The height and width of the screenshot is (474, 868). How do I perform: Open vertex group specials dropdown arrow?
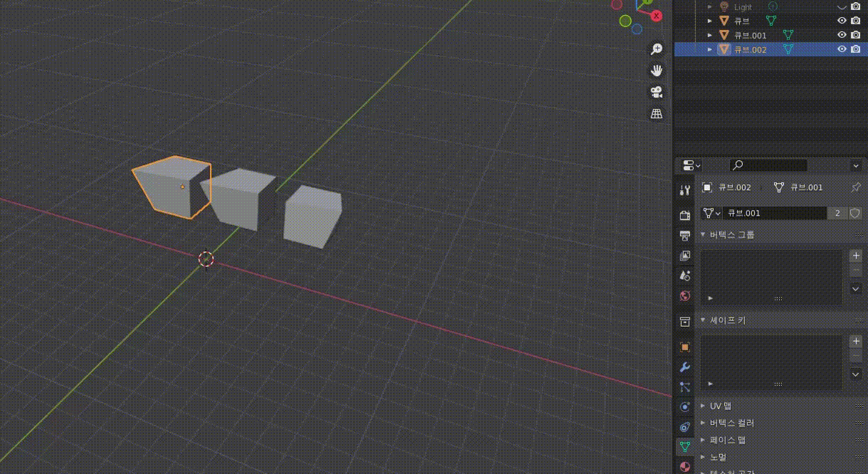point(856,289)
